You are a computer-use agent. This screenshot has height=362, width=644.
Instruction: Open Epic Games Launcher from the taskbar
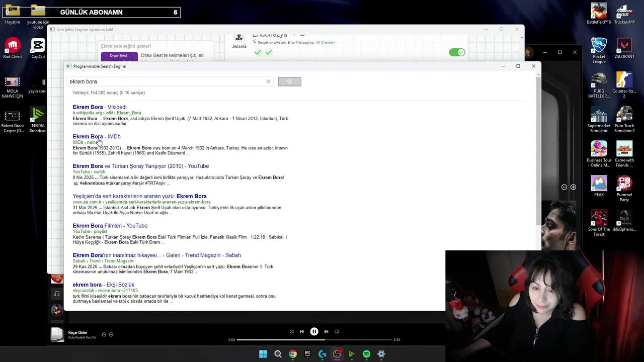tap(307, 354)
